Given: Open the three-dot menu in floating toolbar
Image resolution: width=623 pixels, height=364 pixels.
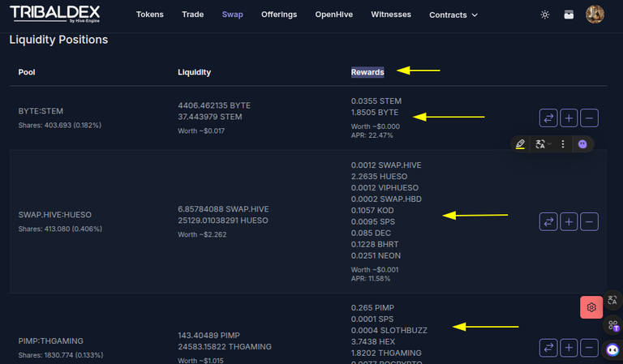Looking at the screenshot, I should 563,144.
